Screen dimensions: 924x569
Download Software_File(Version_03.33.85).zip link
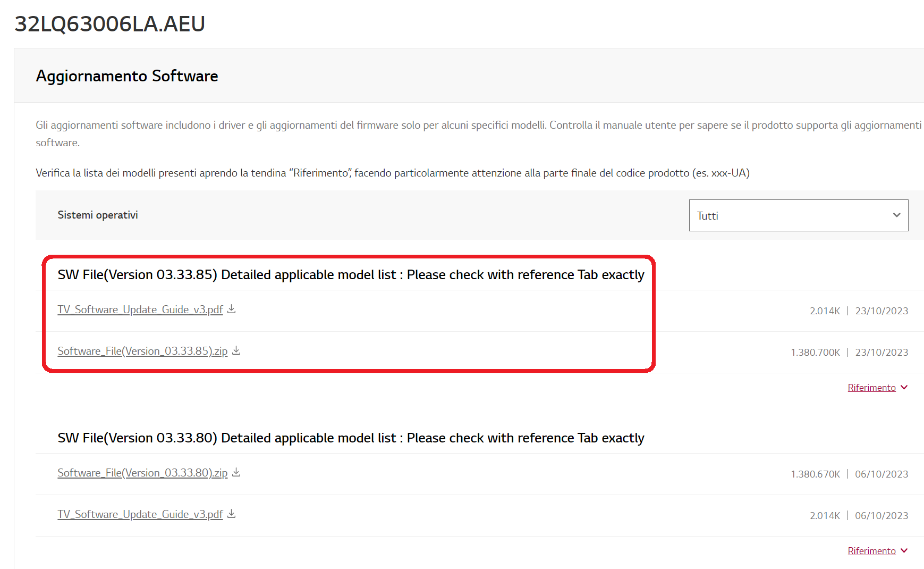(x=142, y=351)
